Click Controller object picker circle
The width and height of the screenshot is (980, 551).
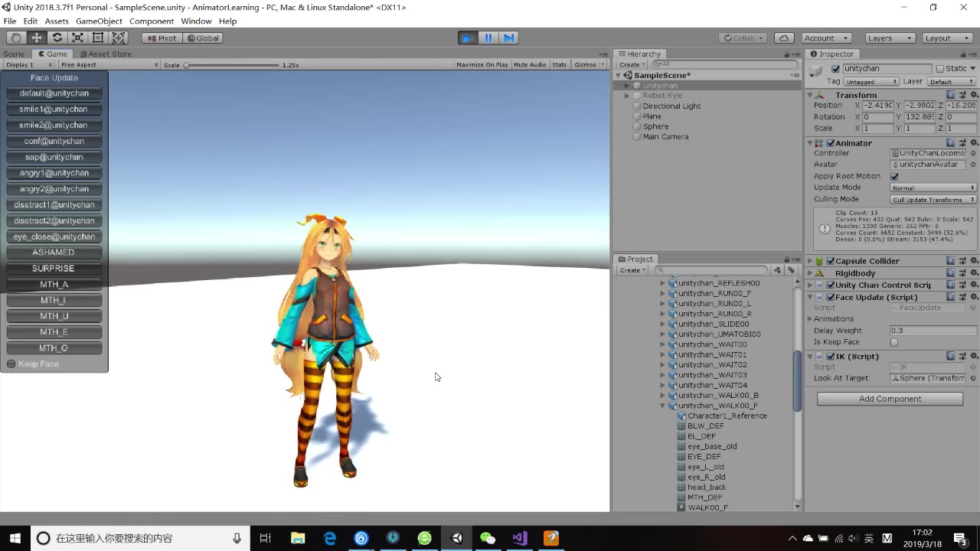(x=973, y=153)
